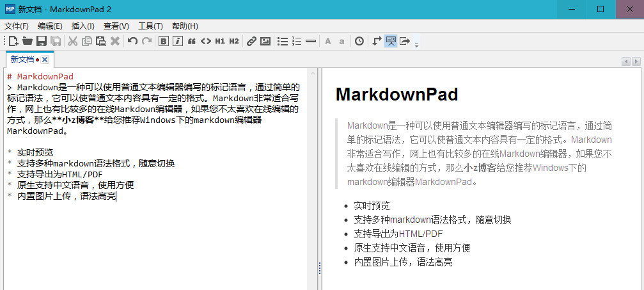This screenshot has height=290, width=644.
Task: Copy selection using the copy icon
Action: [x=87, y=41]
